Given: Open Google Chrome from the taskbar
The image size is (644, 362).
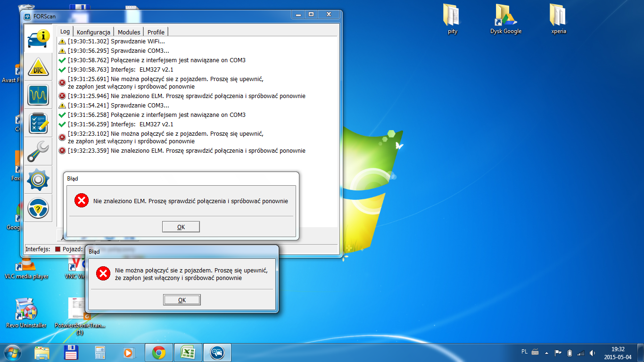Looking at the screenshot, I should 158,353.
